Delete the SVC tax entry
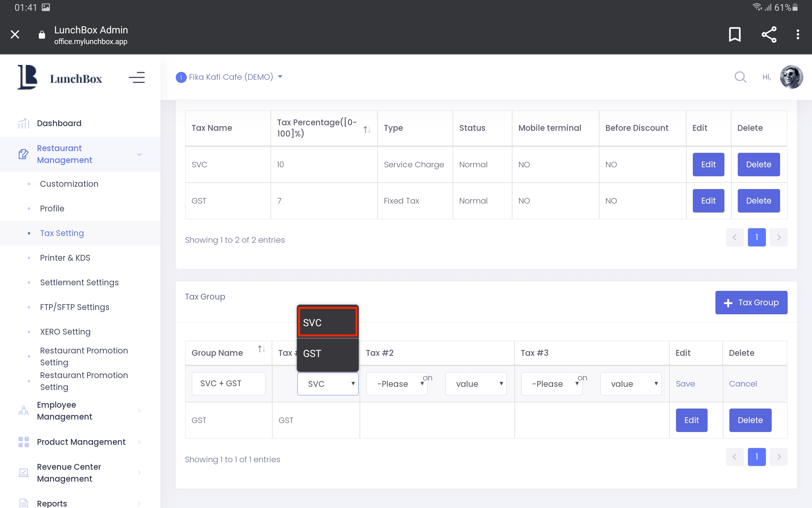 click(x=758, y=165)
